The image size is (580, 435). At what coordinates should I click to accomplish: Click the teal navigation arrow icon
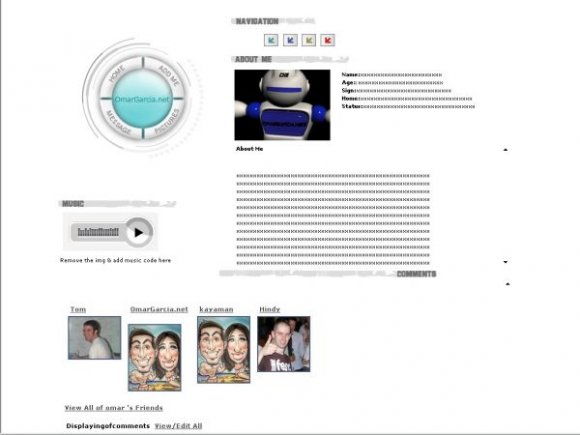click(271, 40)
